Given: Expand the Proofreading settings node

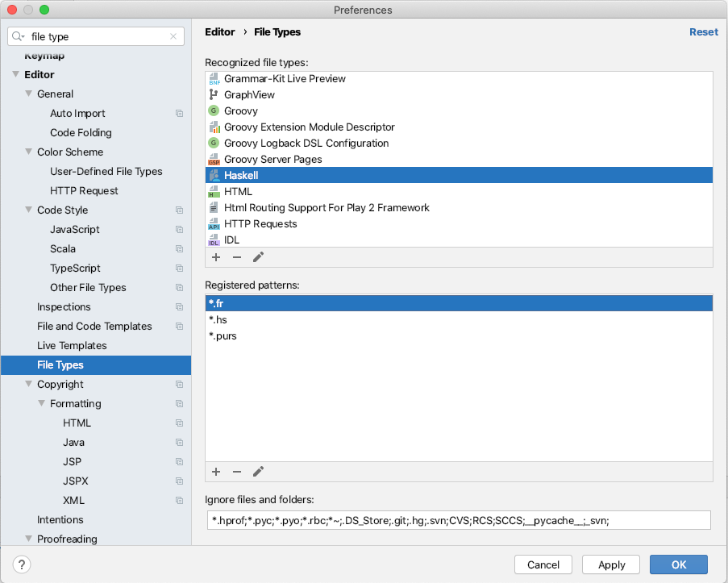Looking at the screenshot, I should click(x=28, y=539).
